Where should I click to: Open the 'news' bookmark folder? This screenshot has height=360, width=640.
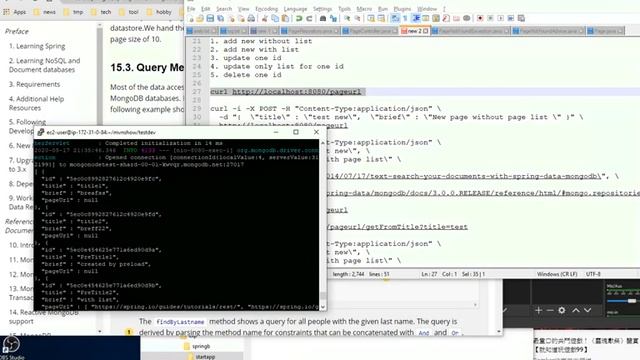(44, 12)
